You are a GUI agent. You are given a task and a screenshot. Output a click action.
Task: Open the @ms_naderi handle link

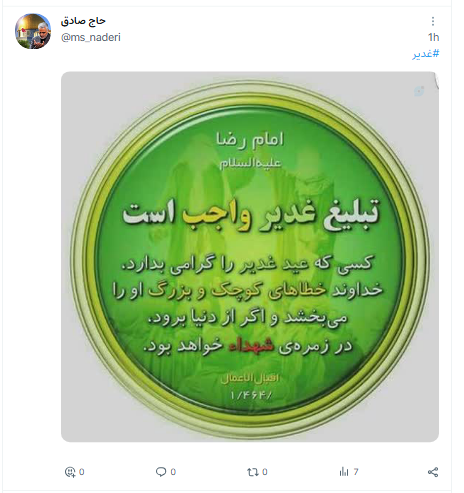click(91, 37)
